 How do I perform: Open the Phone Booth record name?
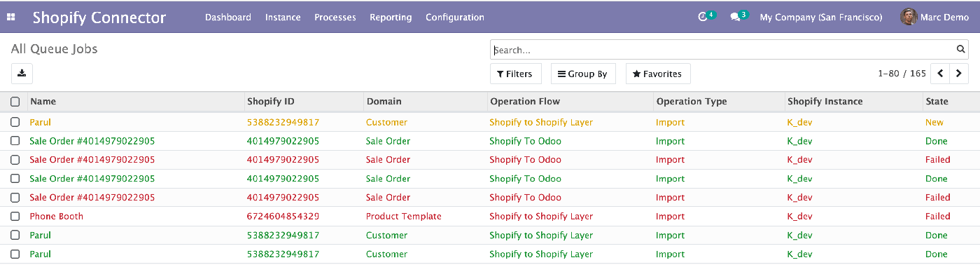click(x=56, y=216)
